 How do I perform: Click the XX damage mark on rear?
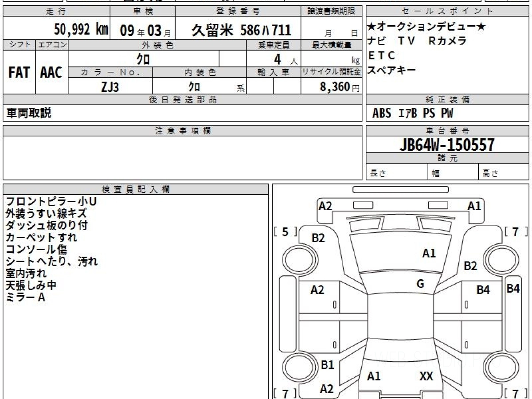(426, 377)
